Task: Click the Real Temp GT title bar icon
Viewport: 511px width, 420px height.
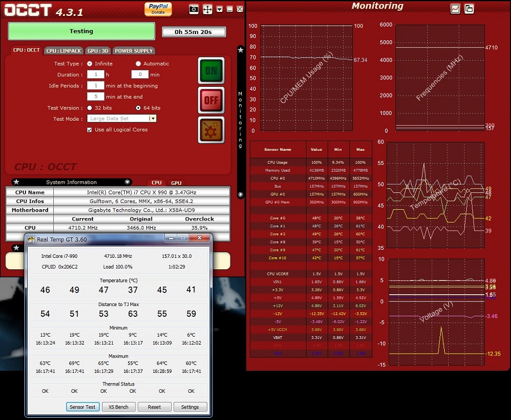Action: tap(31, 239)
